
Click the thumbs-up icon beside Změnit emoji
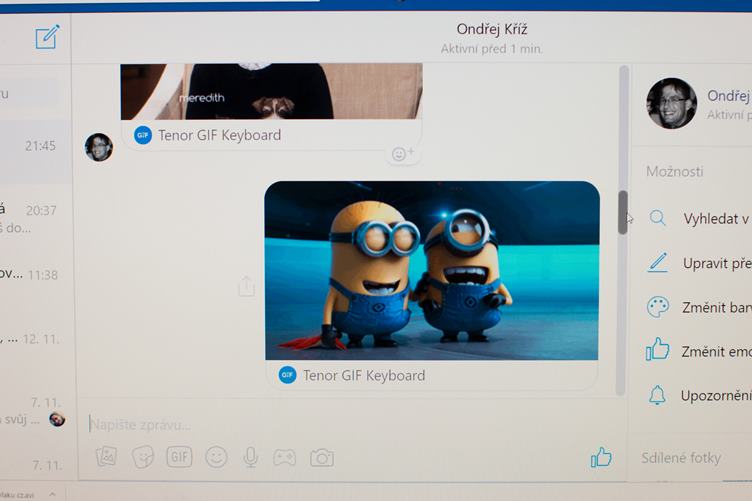pyautogui.click(x=658, y=349)
